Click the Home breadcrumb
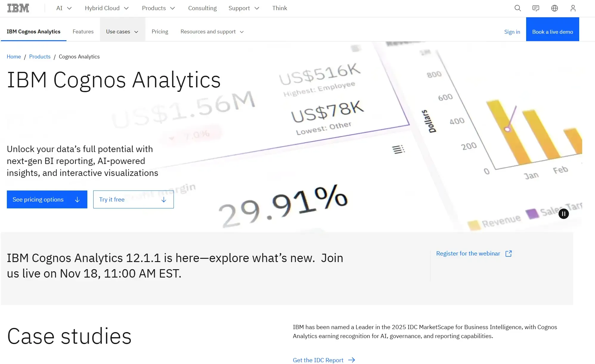 click(x=14, y=56)
